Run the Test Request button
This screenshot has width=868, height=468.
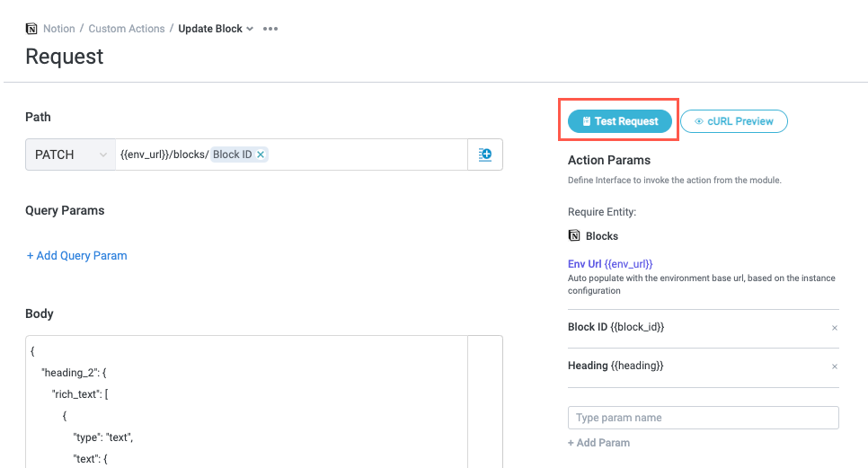click(619, 121)
